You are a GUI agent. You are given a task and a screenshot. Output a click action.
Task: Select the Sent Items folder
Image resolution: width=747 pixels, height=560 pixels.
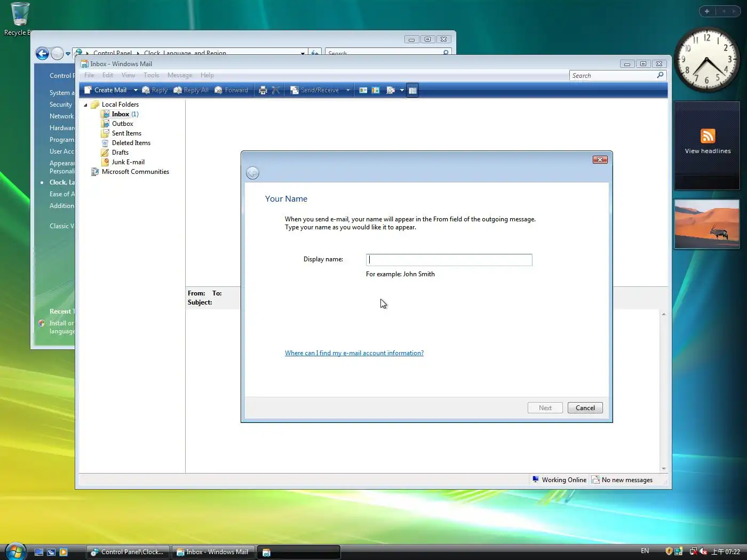point(126,133)
